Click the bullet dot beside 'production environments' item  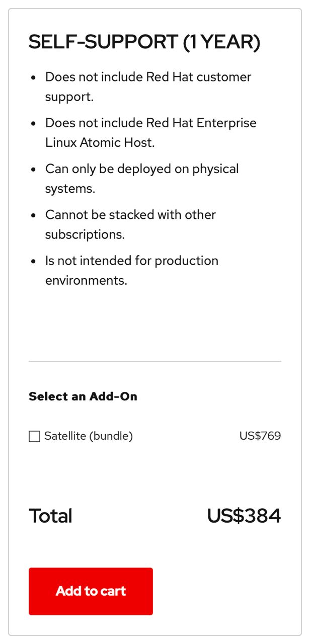[34, 262]
